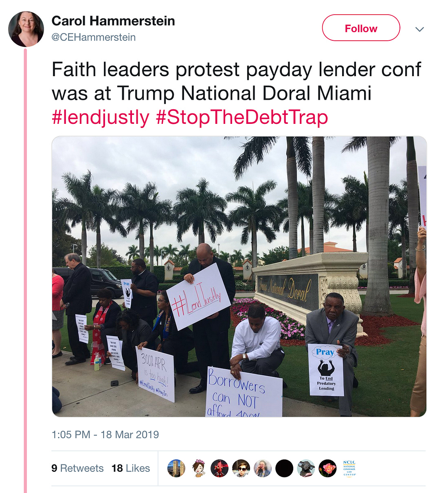Follow Carol Hammerstein
The image size is (448, 493).
click(x=361, y=28)
